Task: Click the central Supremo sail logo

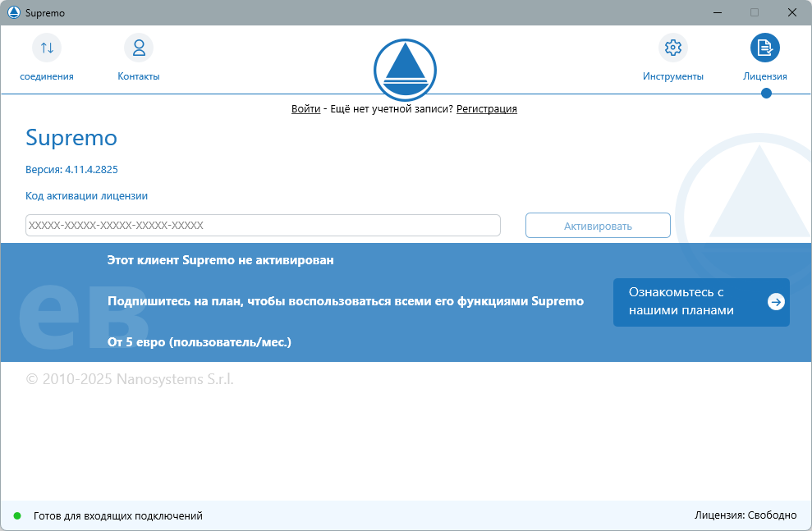Action: [x=405, y=70]
